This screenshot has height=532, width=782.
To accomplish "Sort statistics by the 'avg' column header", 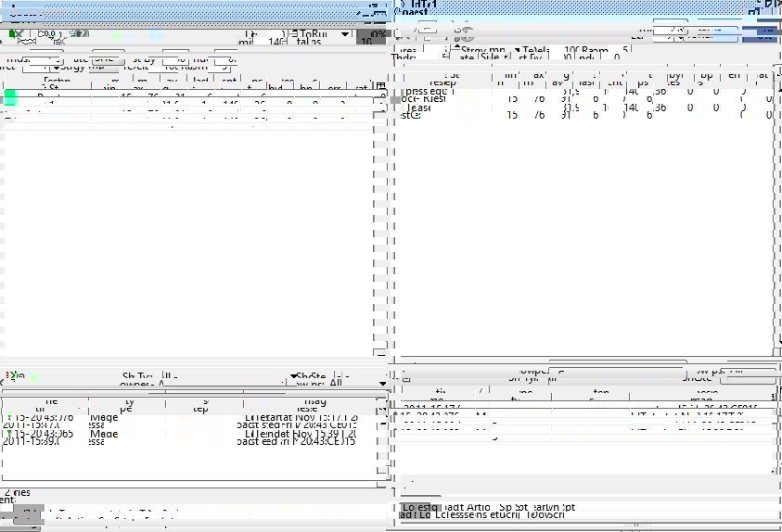I will (x=170, y=83).
